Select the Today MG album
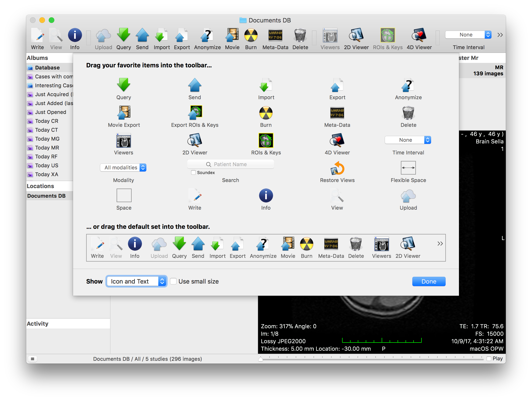The height and width of the screenshot is (401, 532). pos(50,139)
